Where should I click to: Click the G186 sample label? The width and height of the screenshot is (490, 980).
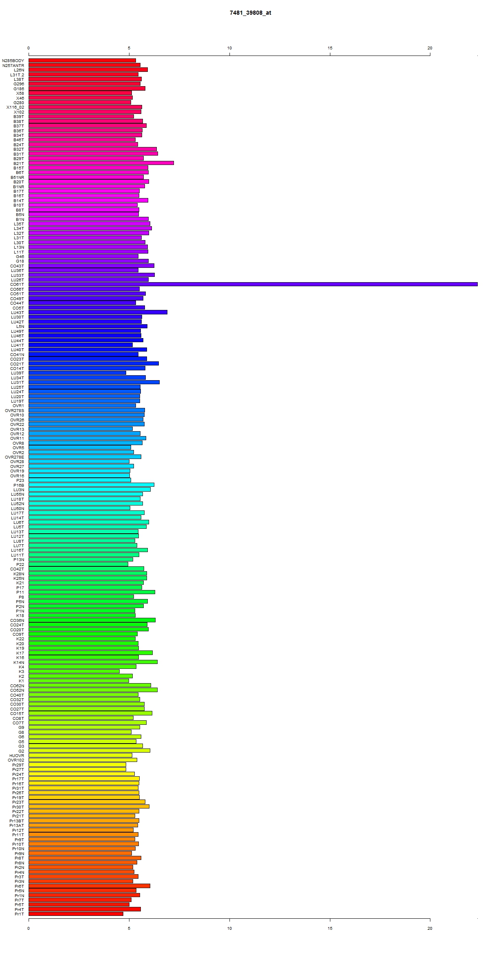pyautogui.click(x=19, y=89)
